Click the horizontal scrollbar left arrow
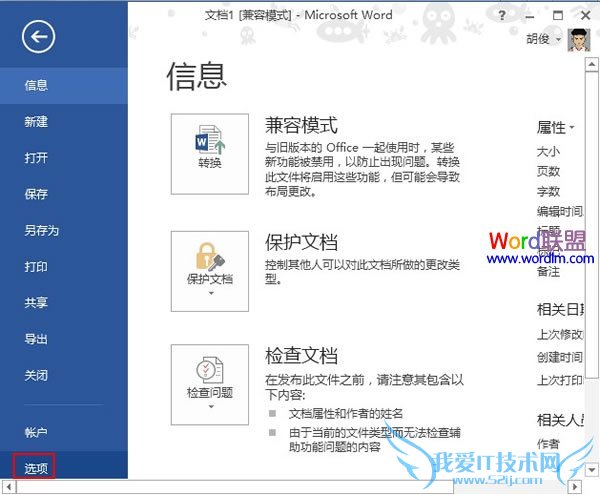This screenshot has width=600, height=495. [x=9, y=487]
